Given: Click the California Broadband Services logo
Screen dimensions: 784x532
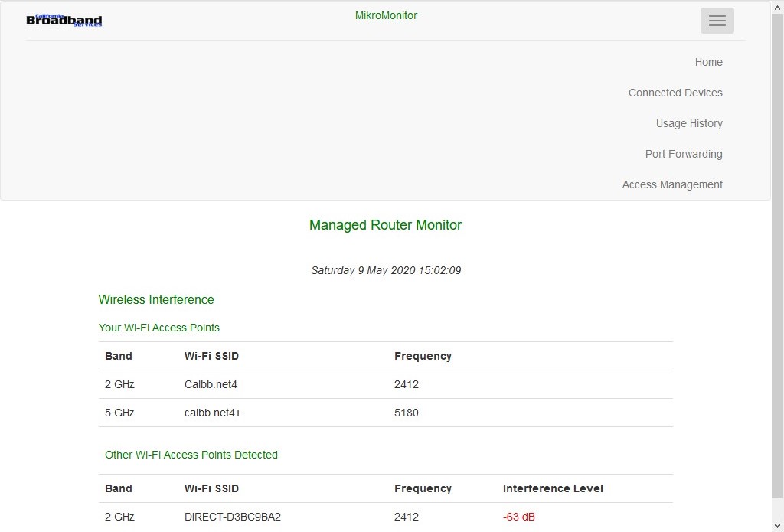Looking at the screenshot, I should click(x=64, y=21).
